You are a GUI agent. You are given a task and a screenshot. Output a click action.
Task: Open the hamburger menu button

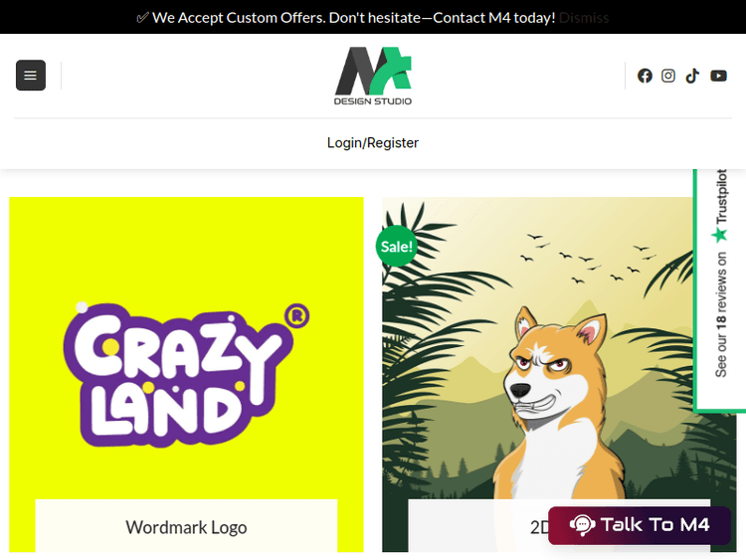point(31,76)
